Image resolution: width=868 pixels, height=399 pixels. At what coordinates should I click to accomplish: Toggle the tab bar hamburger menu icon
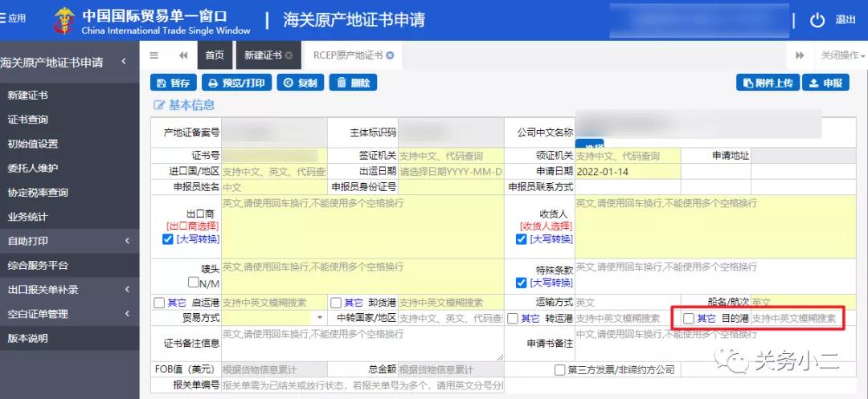[154, 55]
